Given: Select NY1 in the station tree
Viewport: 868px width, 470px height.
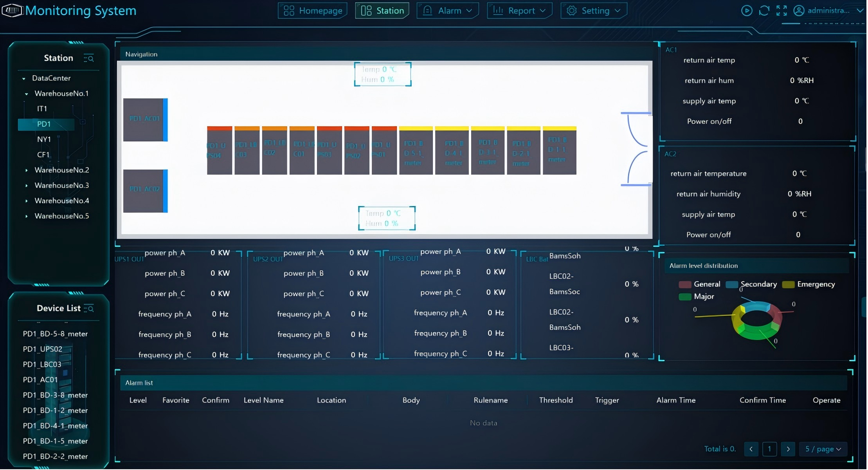Looking at the screenshot, I should click(x=44, y=139).
